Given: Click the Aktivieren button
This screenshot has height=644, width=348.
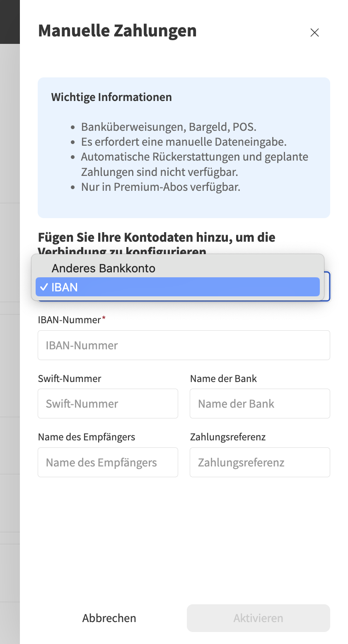Looking at the screenshot, I should pos(258,618).
